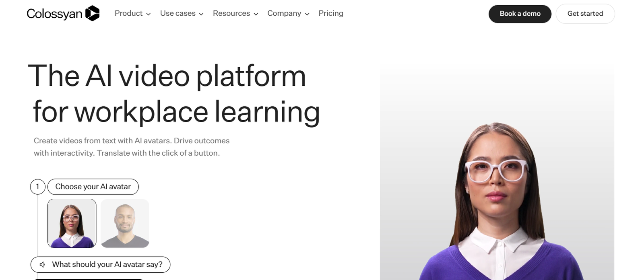This screenshot has height=280, width=644.
Task: Click the Colossyan wordmark text
Action: point(54,14)
